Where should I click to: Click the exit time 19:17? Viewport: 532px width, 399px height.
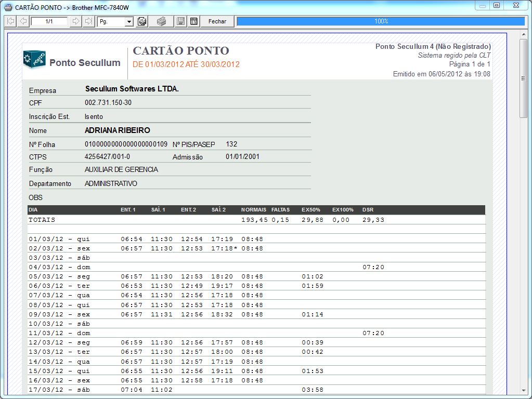point(222,286)
